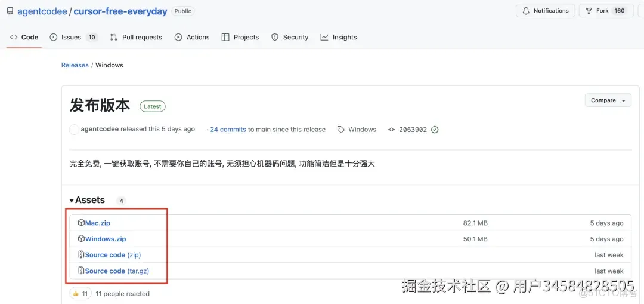The image size is (644, 304).
Task: Click the '11 people reacted' text
Action: click(x=122, y=294)
